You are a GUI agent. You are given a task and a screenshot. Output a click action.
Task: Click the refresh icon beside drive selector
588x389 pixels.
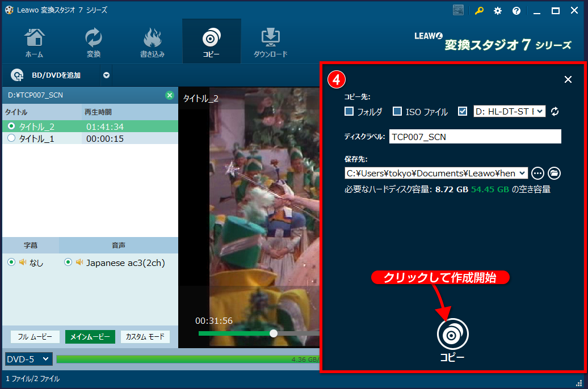coord(555,112)
